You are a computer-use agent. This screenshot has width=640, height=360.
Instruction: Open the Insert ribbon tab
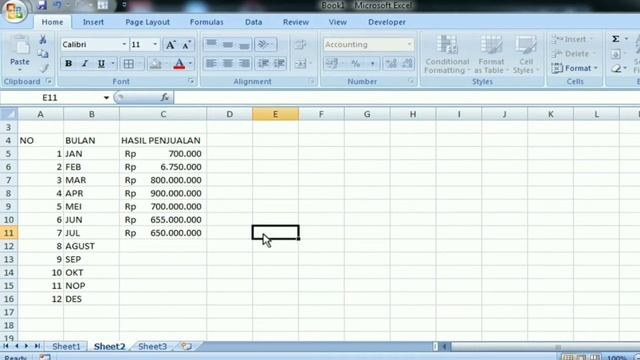pyautogui.click(x=93, y=22)
